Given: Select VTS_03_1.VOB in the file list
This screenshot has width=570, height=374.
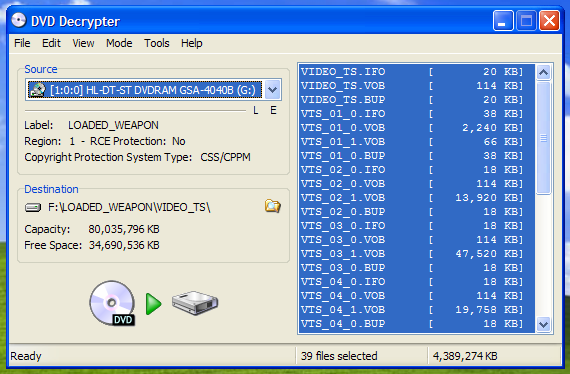Looking at the screenshot, I should coord(417,254).
